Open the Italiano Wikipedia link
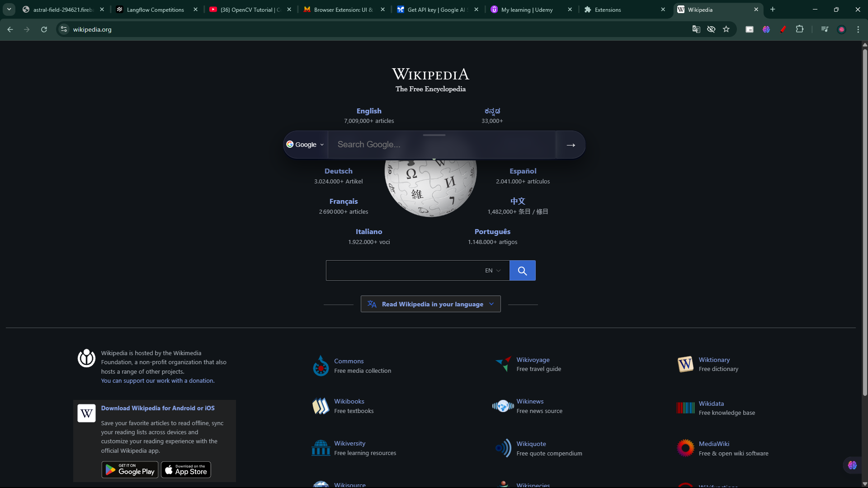This screenshot has height=488, width=868. coord(369,232)
